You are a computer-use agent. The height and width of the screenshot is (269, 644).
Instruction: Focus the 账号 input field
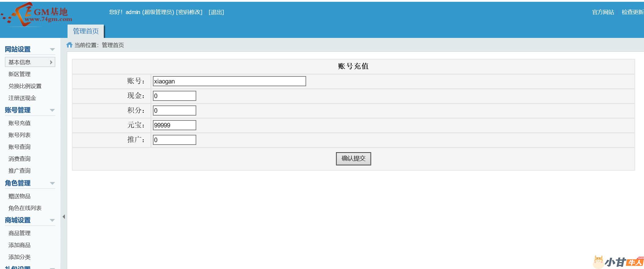click(229, 81)
